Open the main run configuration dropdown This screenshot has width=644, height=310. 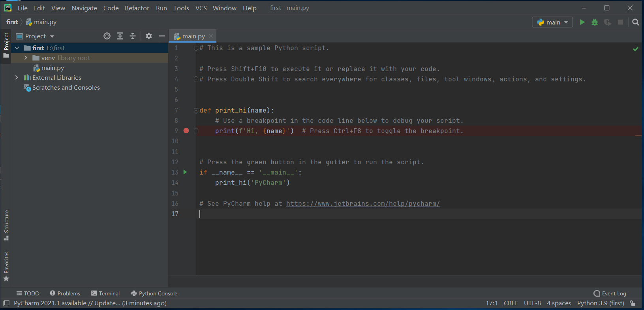pos(553,22)
